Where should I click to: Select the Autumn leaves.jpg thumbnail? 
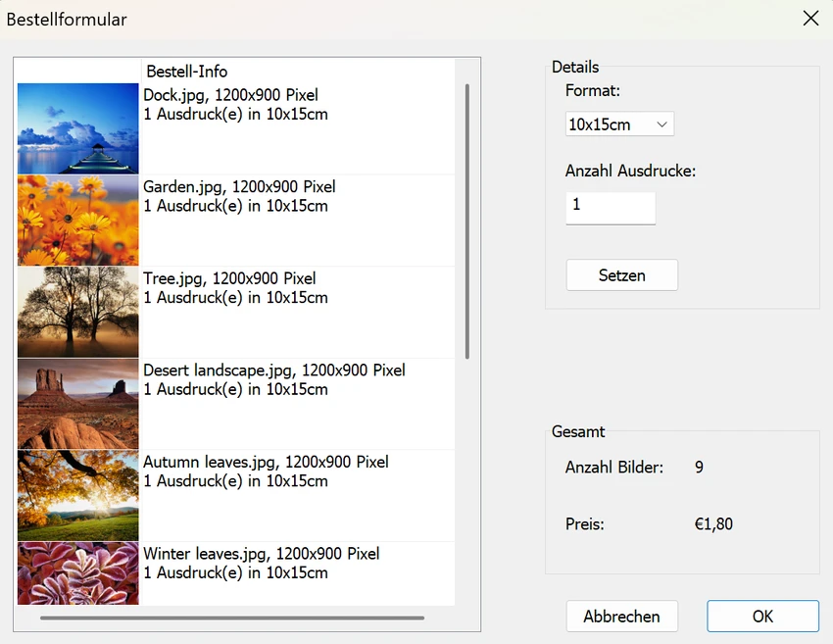(x=78, y=496)
